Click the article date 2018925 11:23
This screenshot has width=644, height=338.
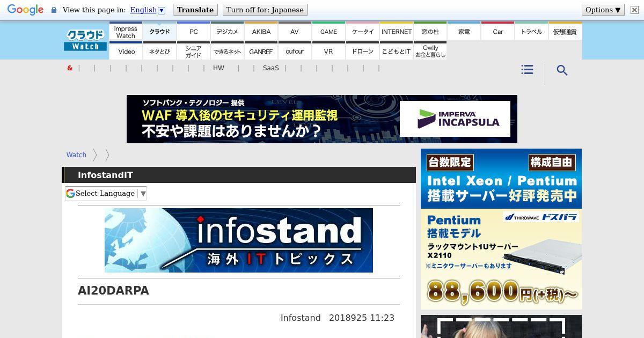coord(362,318)
